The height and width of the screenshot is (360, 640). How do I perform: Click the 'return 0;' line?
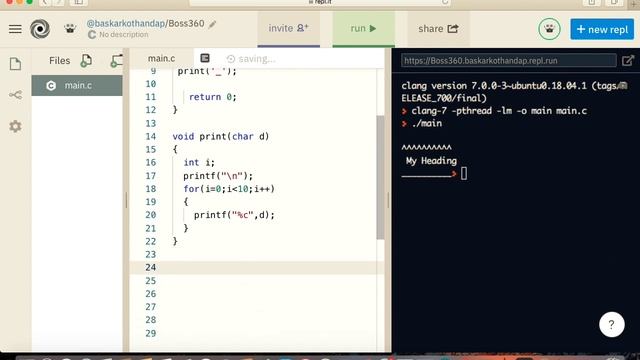[x=213, y=97]
